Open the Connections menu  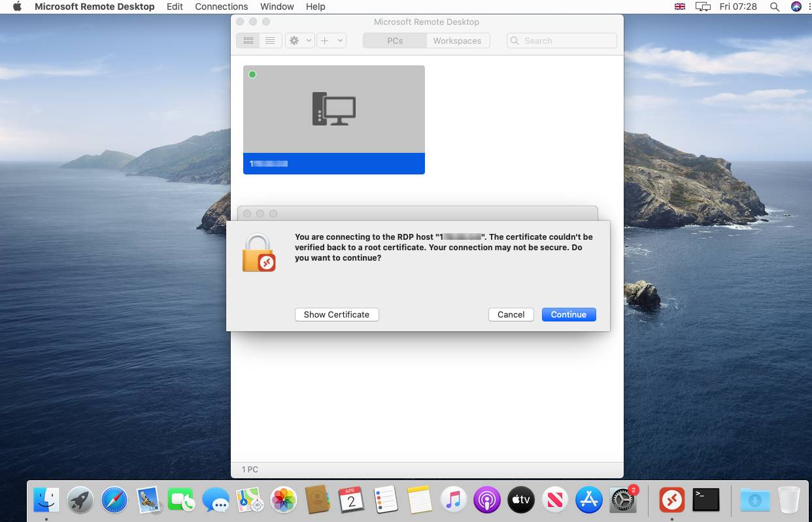click(222, 7)
